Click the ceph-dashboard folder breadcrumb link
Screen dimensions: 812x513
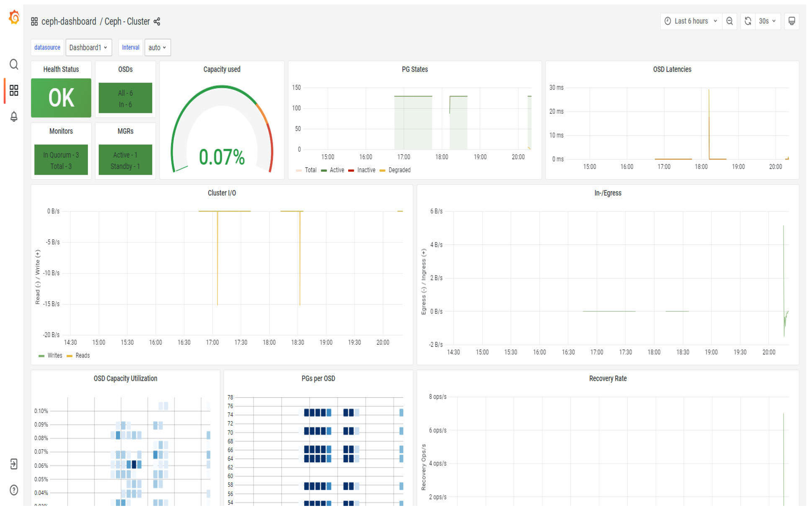pos(68,22)
